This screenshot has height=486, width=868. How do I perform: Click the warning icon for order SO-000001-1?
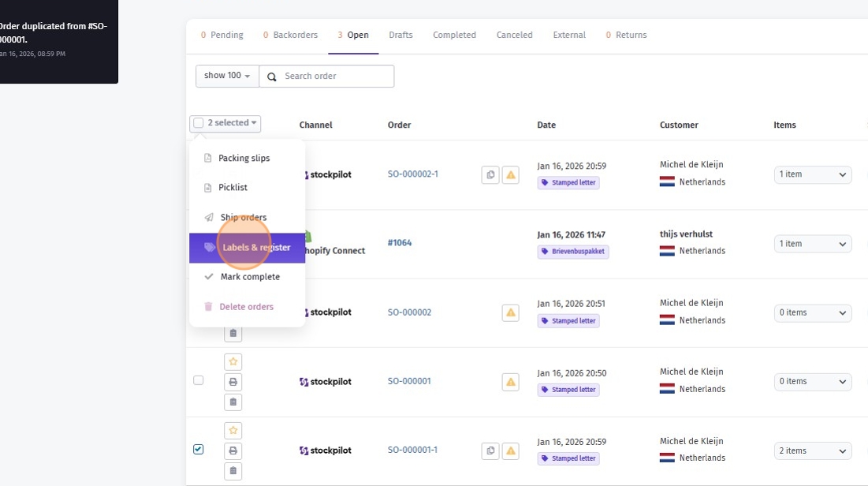click(x=511, y=451)
